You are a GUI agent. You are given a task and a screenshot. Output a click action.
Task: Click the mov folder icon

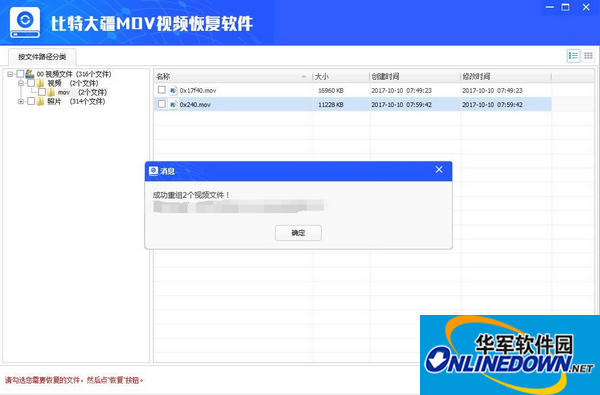click(51, 92)
